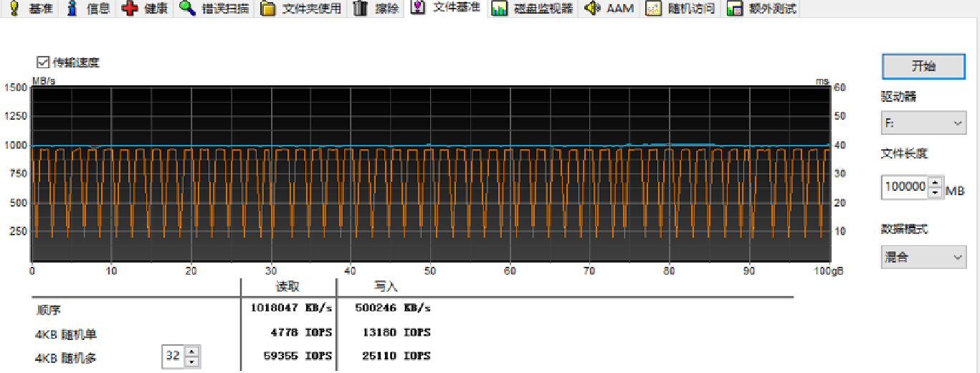Click the 写入 column header
The image size is (980, 373).
386,287
